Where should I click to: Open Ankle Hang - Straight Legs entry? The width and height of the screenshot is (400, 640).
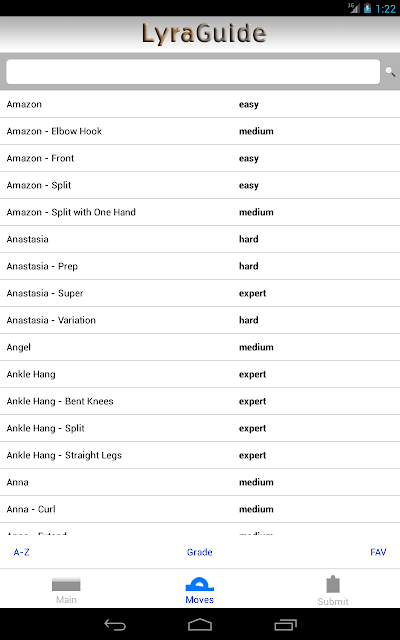pyautogui.click(x=200, y=455)
